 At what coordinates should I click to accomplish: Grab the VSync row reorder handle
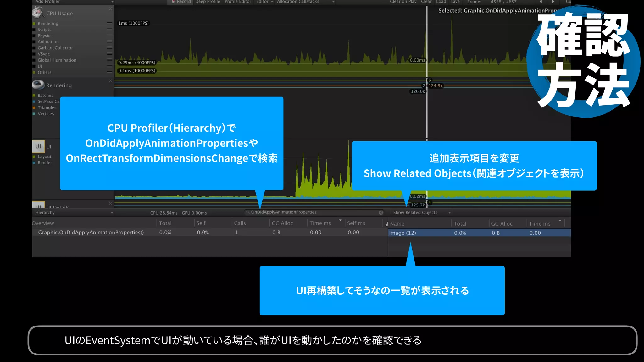pyautogui.click(x=109, y=54)
